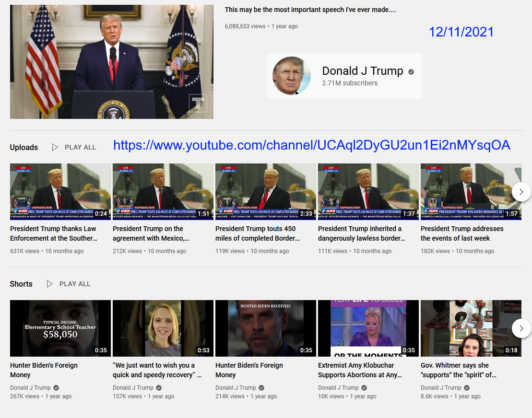Open the Hunter Biden's Foreign Money title with 214K views

pyautogui.click(x=249, y=370)
